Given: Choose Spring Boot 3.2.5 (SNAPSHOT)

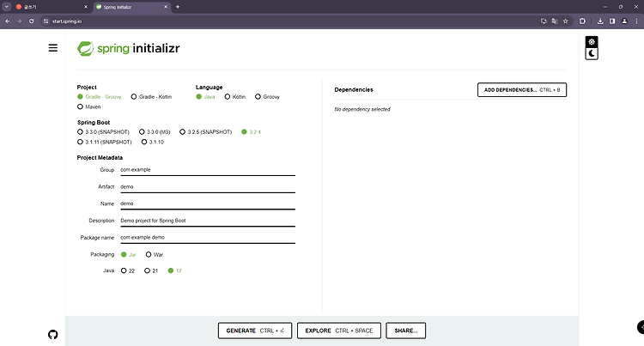Looking at the screenshot, I should click(x=206, y=132).
